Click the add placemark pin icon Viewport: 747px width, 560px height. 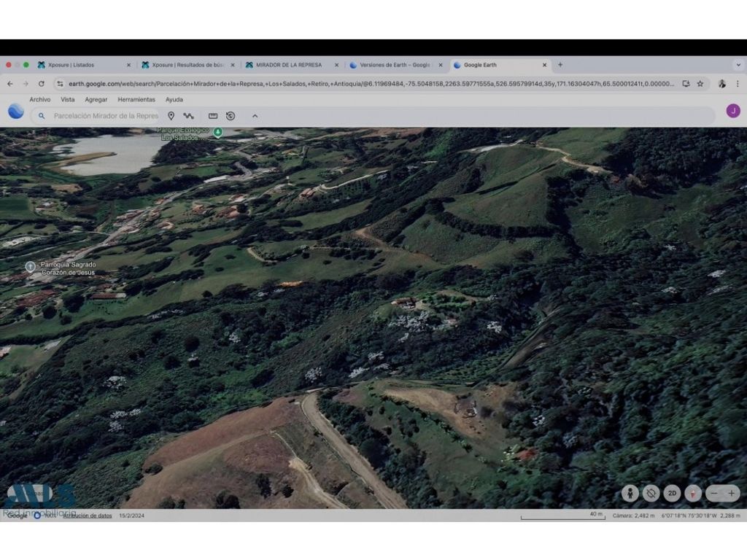(x=171, y=116)
